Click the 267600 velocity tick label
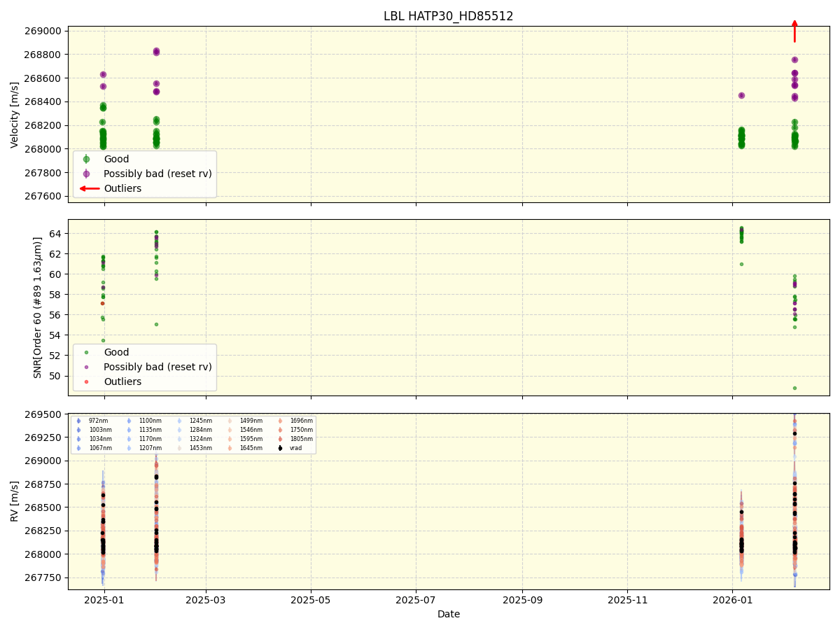Image resolution: width=840 pixels, height=630 pixels. point(43,196)
